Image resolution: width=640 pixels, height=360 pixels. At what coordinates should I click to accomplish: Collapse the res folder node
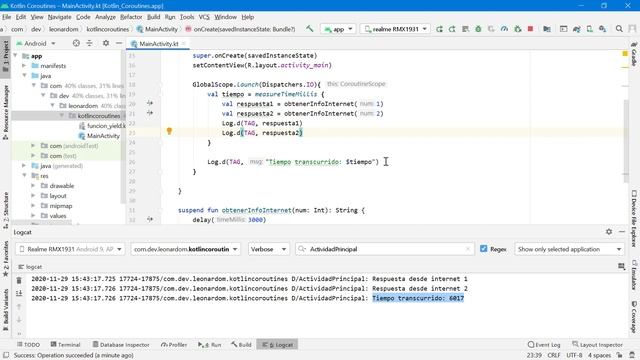pos(24,176)
